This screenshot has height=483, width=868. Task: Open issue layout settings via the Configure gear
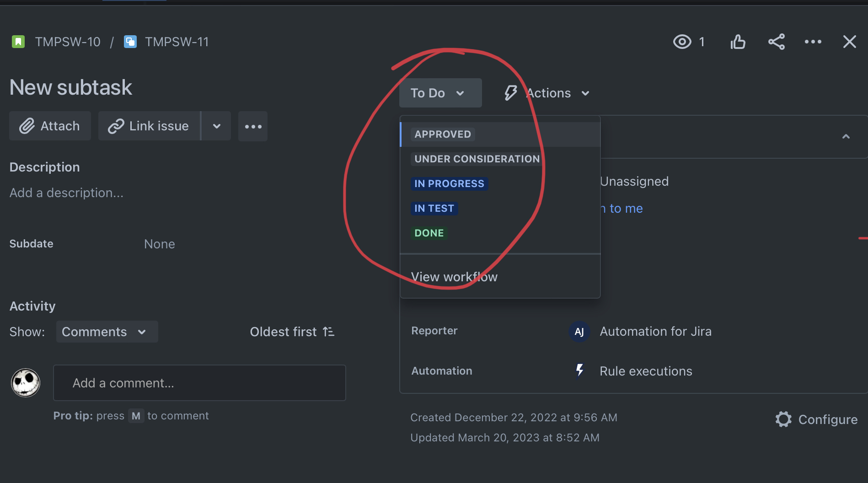pos(783,419)
